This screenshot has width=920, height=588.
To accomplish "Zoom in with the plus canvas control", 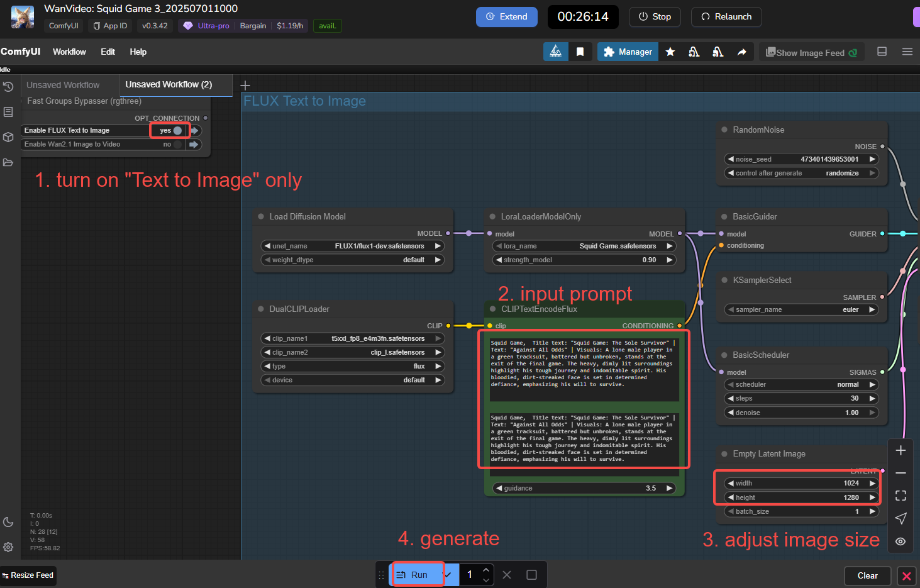I will click(901, 450).
